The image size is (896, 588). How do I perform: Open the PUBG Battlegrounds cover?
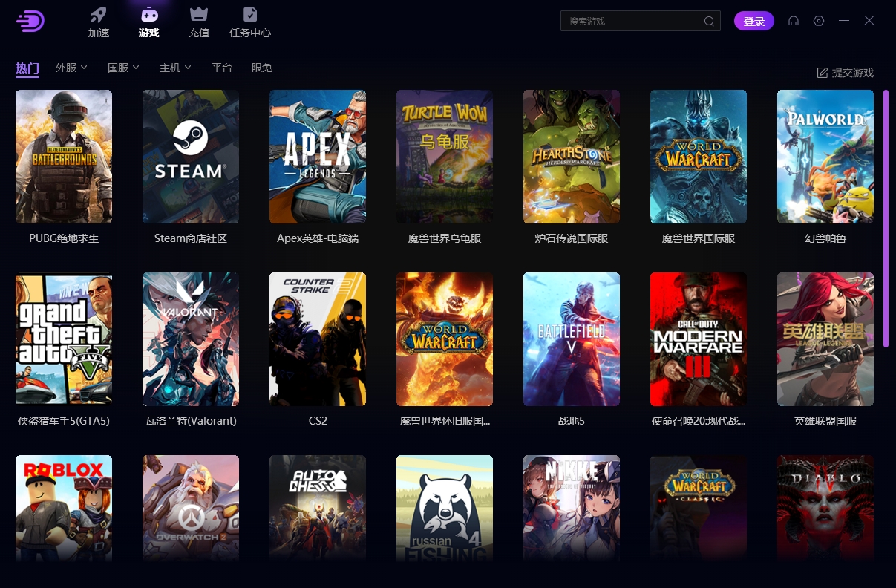[64, 157]
